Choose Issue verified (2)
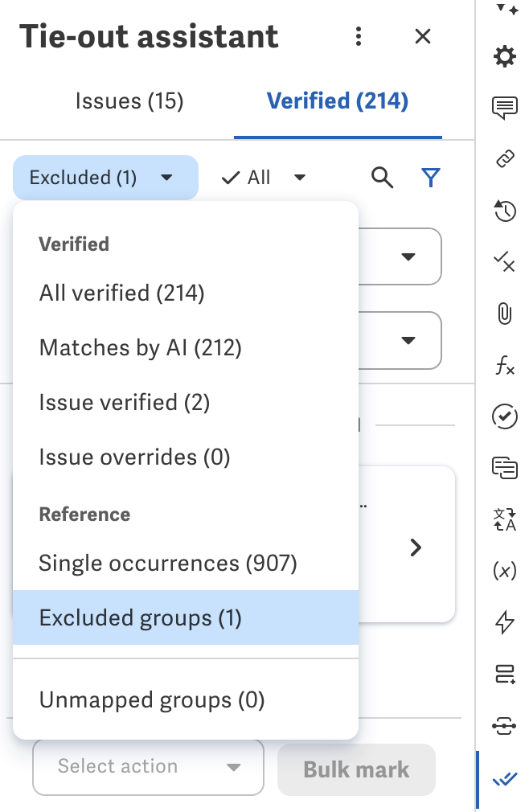Viewport: 529px width, 812px height. click(x=186, y=402)
